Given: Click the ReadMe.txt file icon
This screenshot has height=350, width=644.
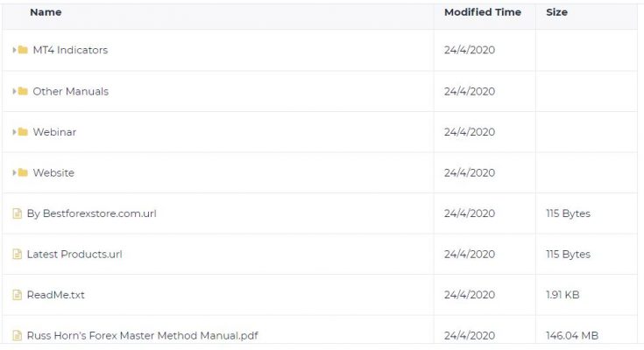Looking at the screenshot, I should [17, 295].
